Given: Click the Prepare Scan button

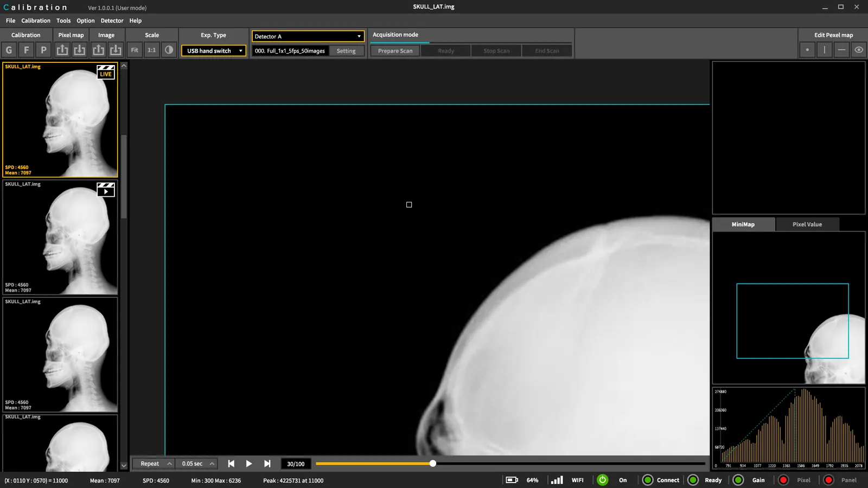Looking at the screenshot, I should point(395,51).
